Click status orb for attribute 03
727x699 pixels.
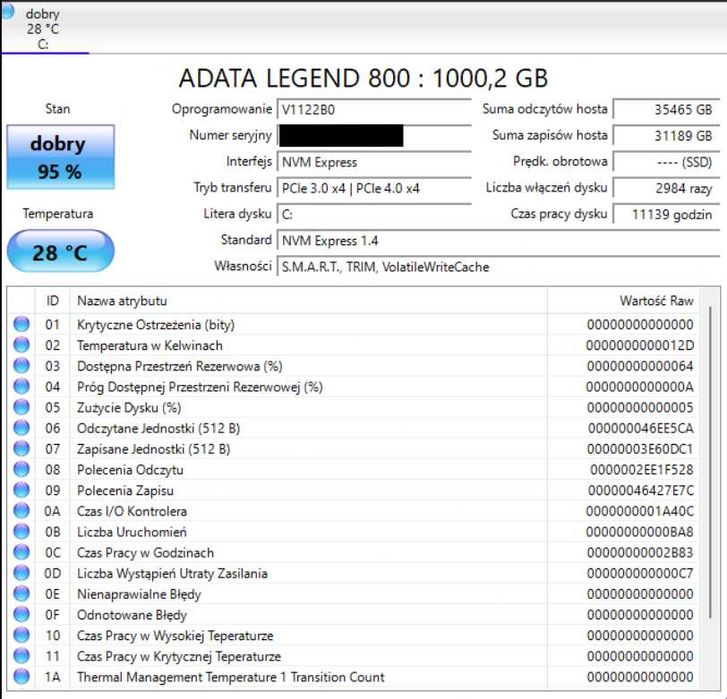tap(21, 366)
